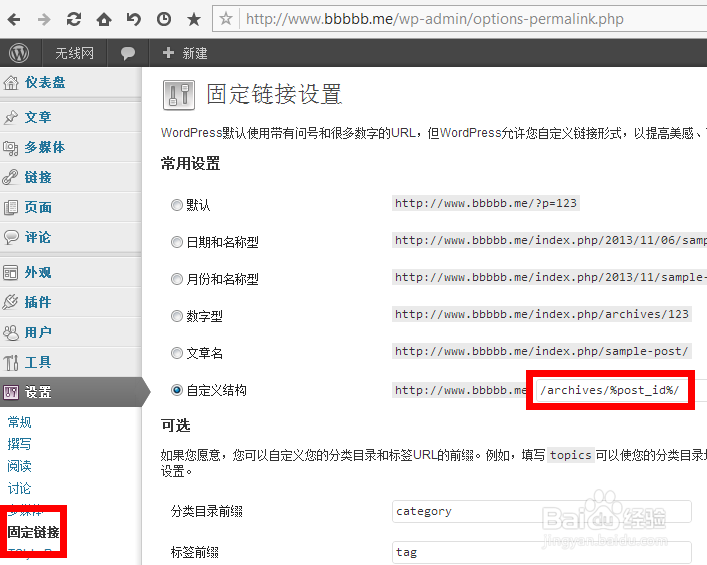Bookmark this page with the outline star
This screenshot has height=565, width=707.
226,19
